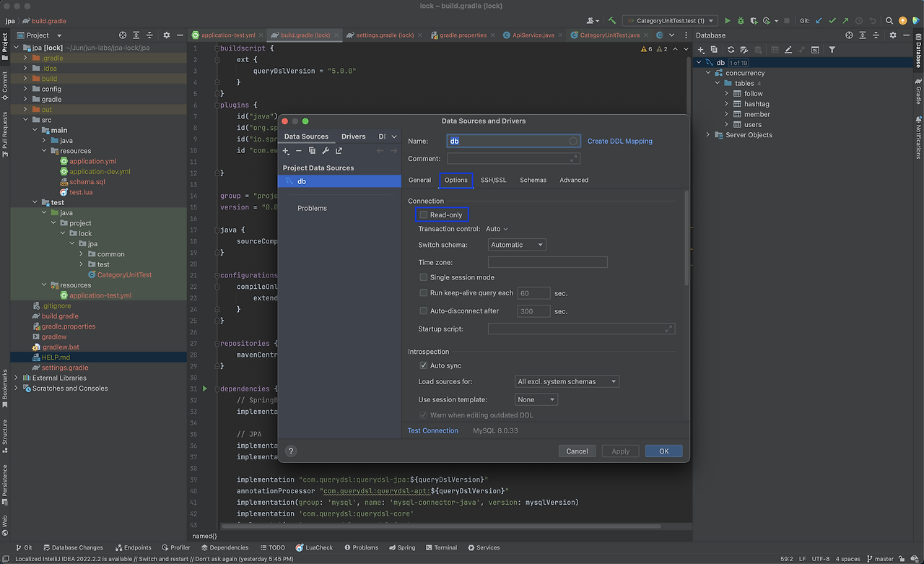The height and width of the screenshot is (564, 924).
Task: Refresh the Database panel
Action: point(731,50)
